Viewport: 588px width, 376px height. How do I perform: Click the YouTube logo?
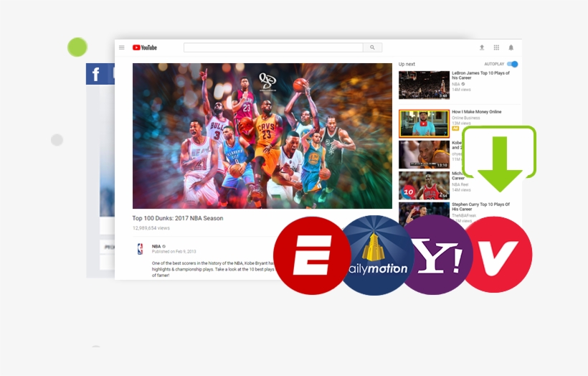(x=144, y=47)
